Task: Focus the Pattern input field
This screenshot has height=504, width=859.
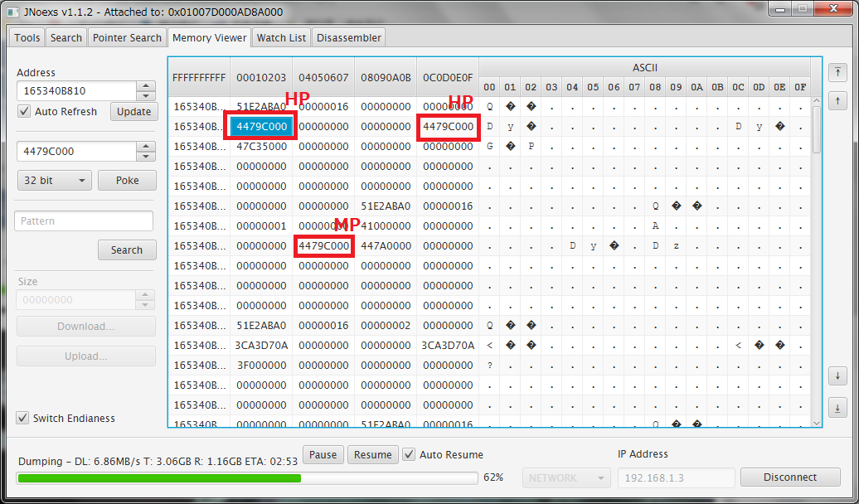Action: coord(83,220)
